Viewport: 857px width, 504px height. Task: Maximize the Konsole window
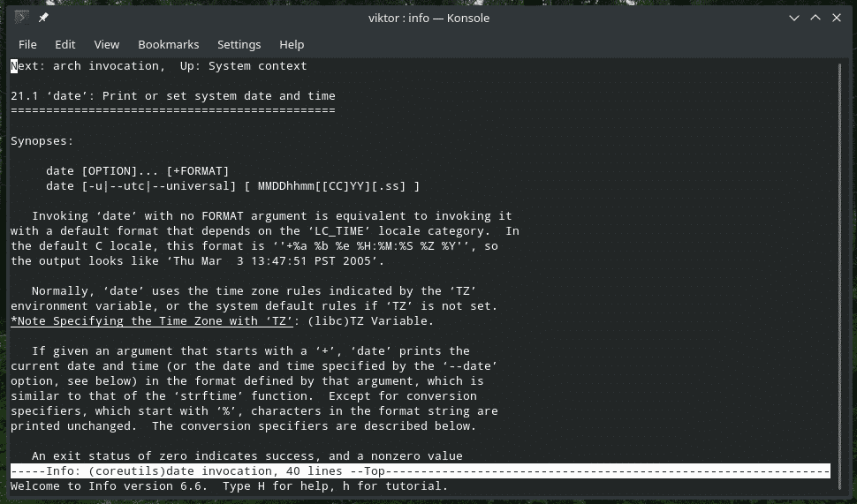[x=815, y=18]
